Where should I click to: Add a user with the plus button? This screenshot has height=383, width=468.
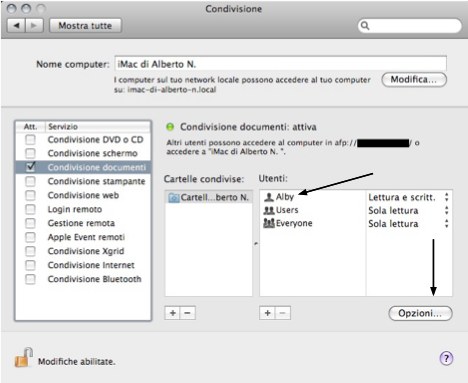coord(267,313)
